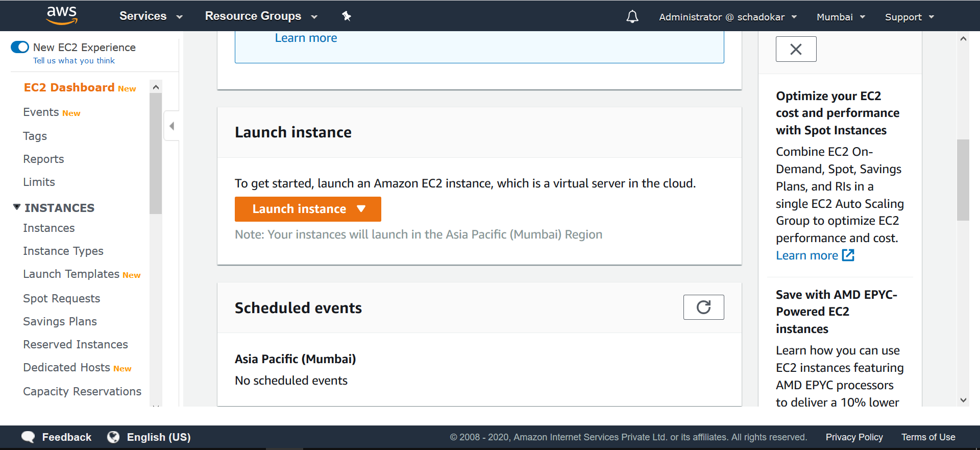Click the Feedback speech bubble icon

coord(28,437)
